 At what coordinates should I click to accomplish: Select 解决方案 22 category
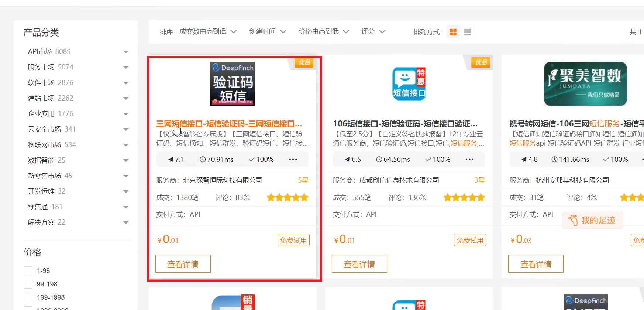tap(47, 222)
